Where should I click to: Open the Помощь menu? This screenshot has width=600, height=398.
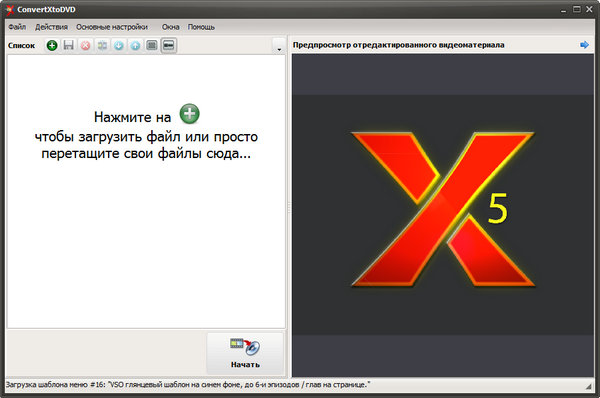point(201,27)
